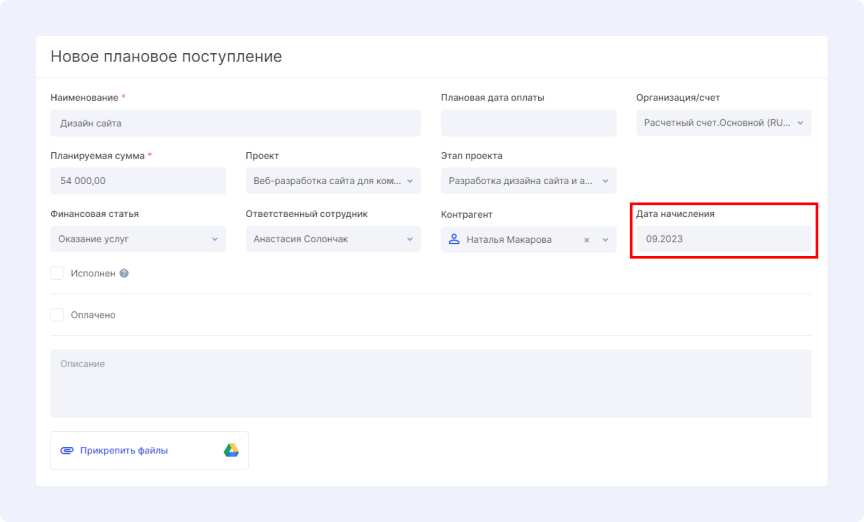Click the Прикрепить файлы link
Image resolution: width=864 pixels, height=522 pixels.
click(x=124, y=450)
